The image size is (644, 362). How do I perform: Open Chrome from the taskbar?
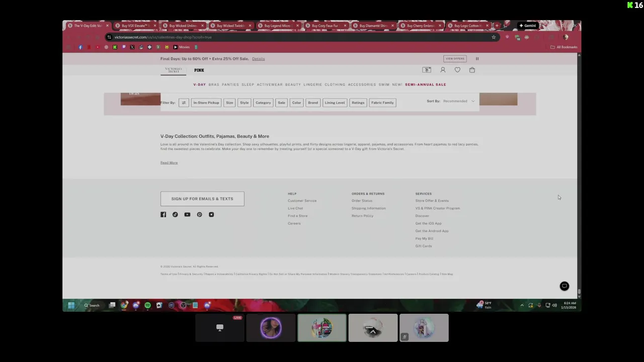tap(124, 305)
